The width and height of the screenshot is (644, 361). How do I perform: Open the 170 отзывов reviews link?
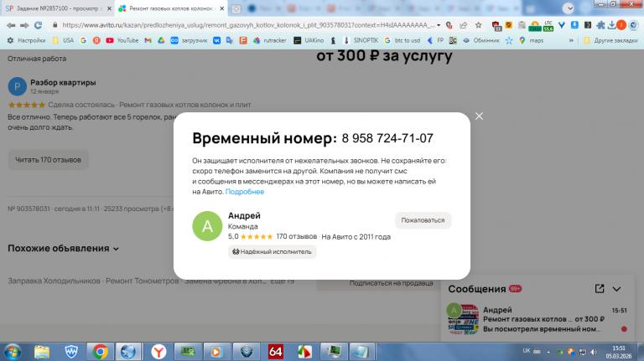click(297, 237)
